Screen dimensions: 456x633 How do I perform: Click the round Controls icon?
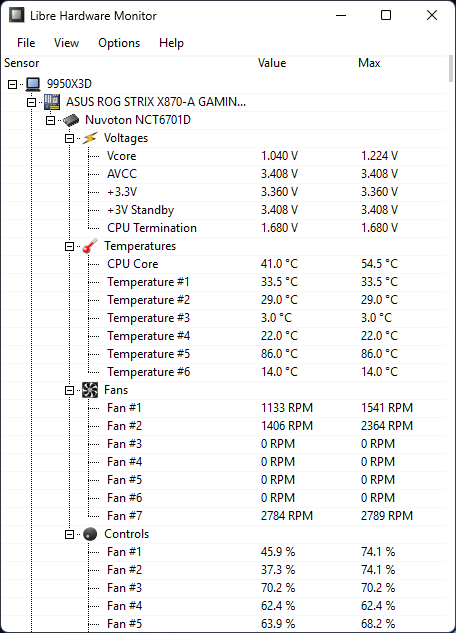(90, 534)
